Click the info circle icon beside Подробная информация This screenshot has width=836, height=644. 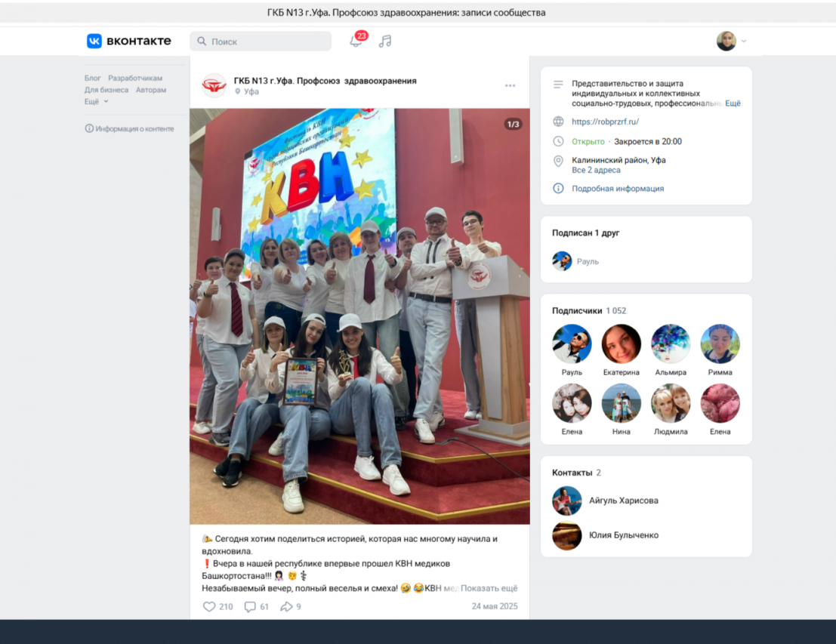[558, 188]
